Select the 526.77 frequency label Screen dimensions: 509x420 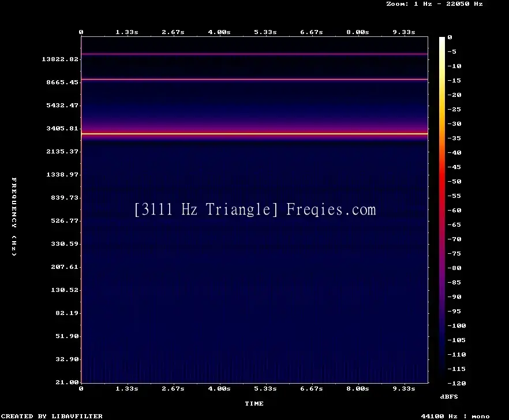(65, 220)
